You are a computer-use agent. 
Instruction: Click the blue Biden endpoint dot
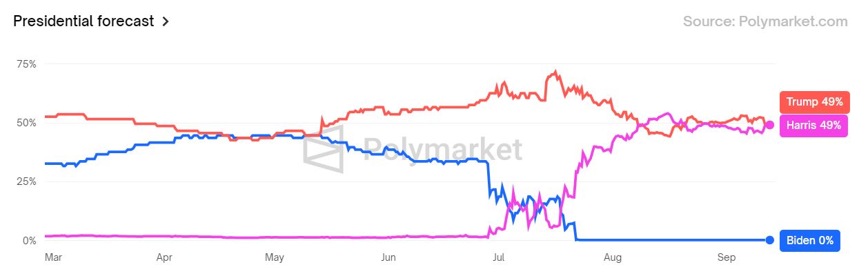tap(770, 240)
